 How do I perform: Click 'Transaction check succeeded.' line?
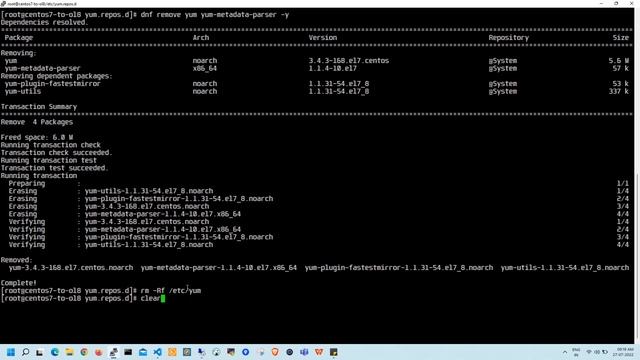56,153
